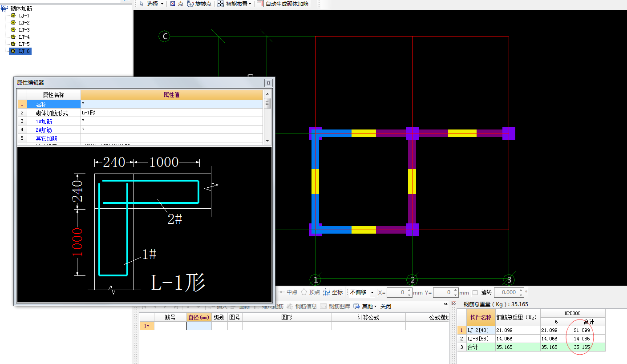Click the 筋号 cell in row 1*
This screenshot has width=627, height=364.
170,326
